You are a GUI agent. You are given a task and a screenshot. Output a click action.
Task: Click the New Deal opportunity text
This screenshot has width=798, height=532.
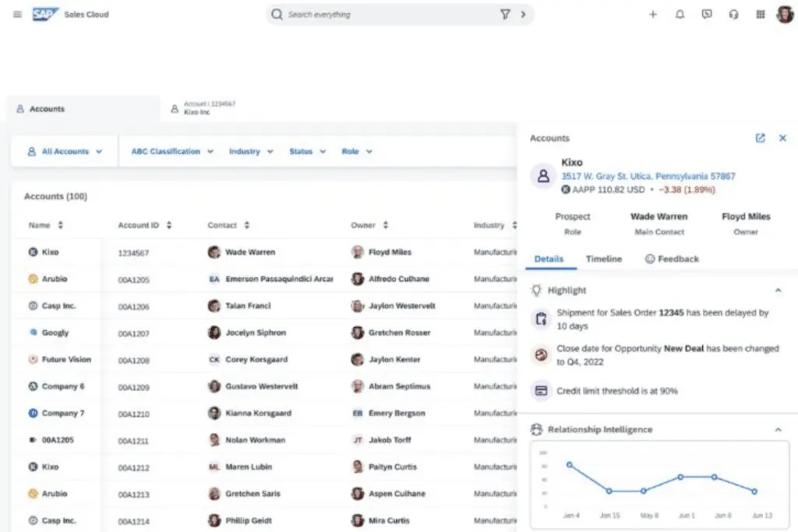coord(683,348)
